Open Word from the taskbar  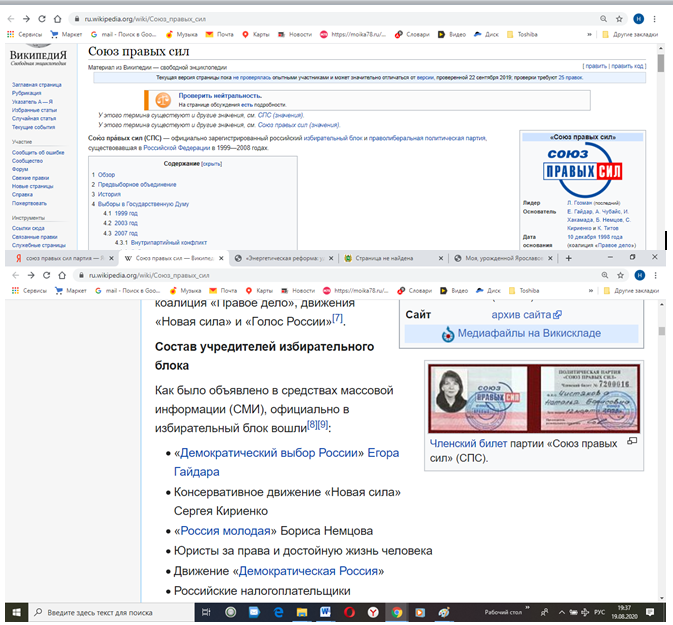(x=325, y=612)
